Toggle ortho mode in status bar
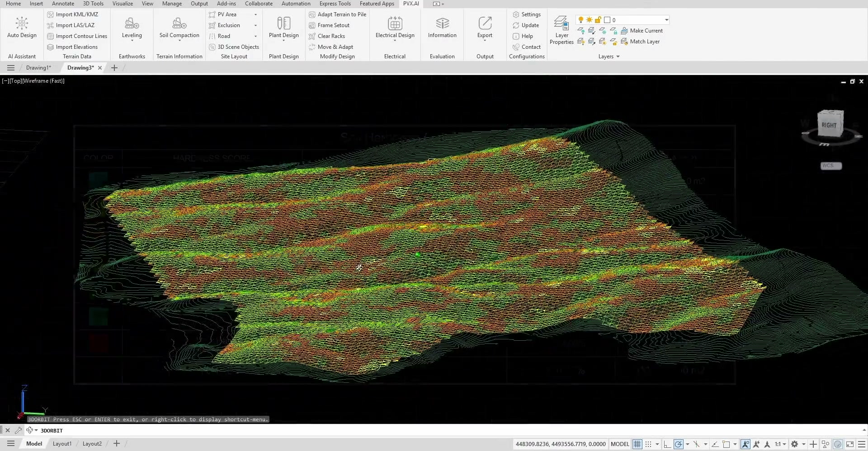Screen dimensions: 868x451 pos(667,444)
